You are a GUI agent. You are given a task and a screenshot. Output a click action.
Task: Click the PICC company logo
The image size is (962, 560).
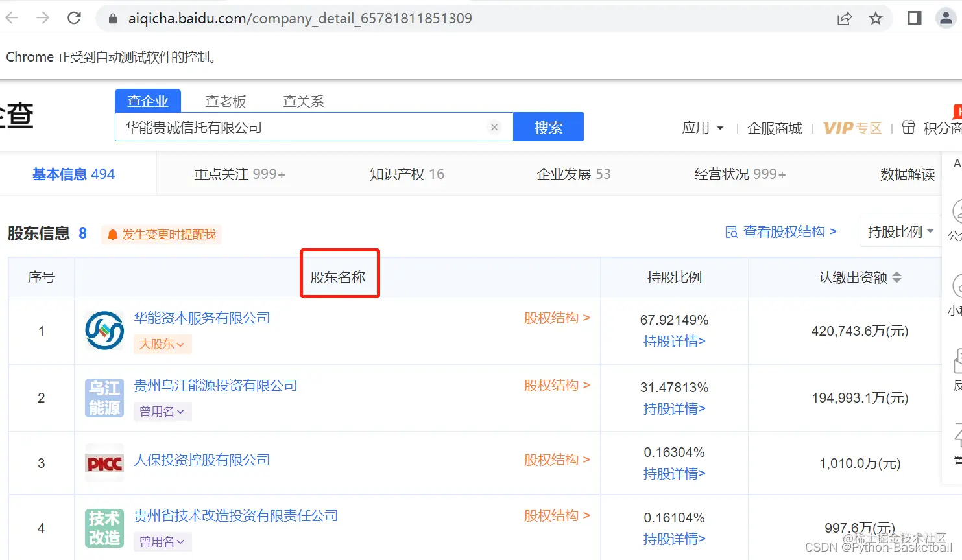click(x=104, y=463)
